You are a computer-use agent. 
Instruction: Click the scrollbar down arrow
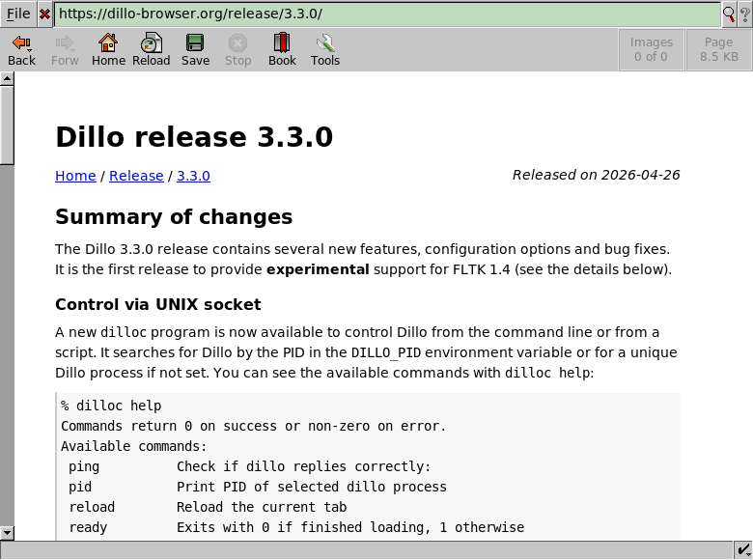click(x=7, y=532)
